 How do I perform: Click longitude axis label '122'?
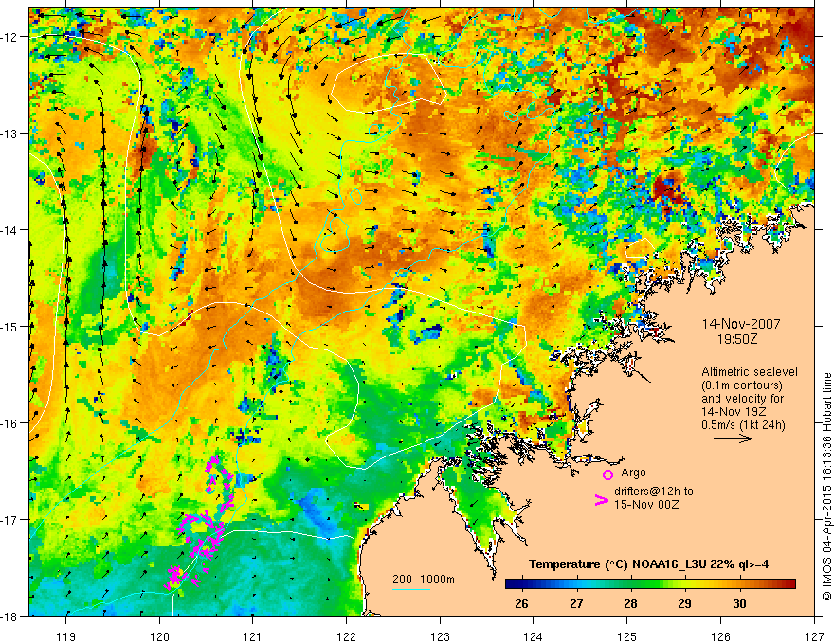coord(346,636)
